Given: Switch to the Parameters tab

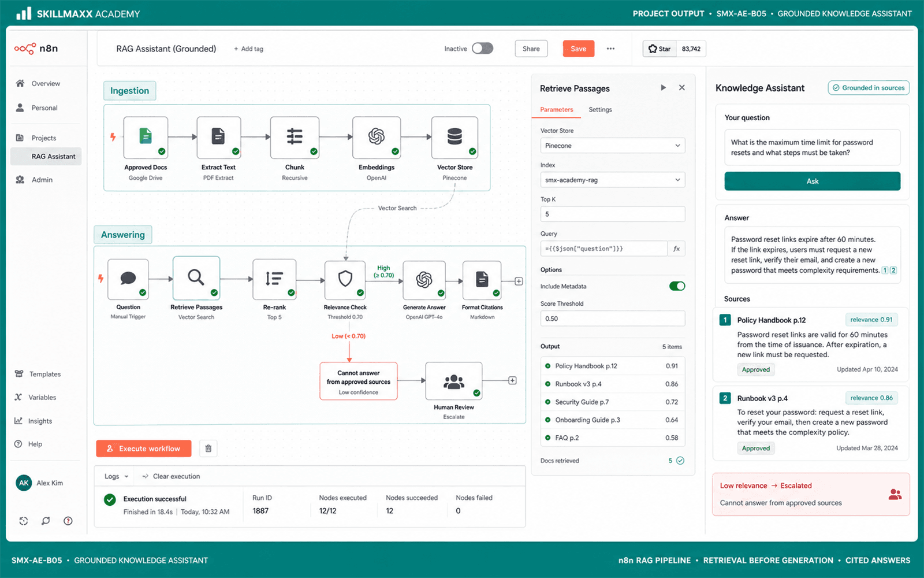Looking at the screenshot, I should (x=557, y=110).
